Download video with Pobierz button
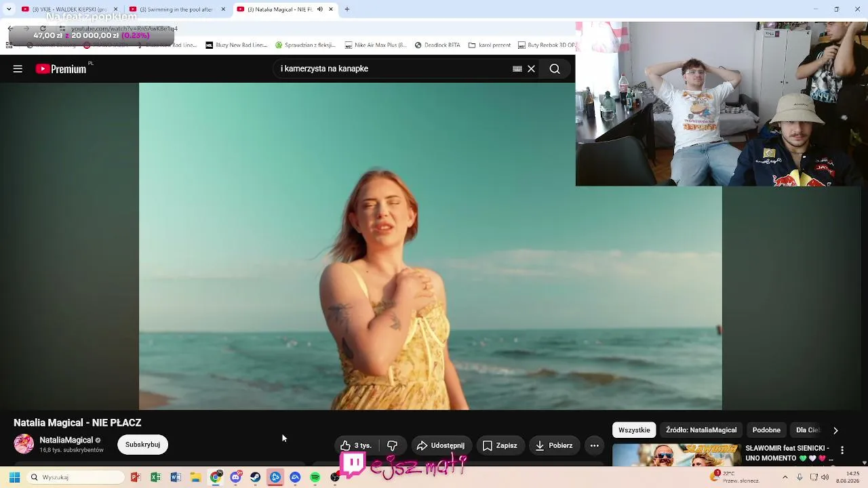 pos(554,445)
